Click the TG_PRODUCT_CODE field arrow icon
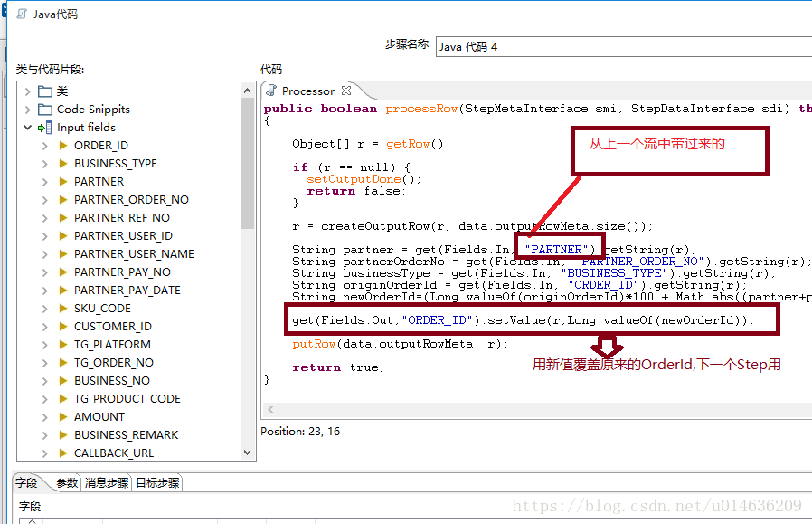The height and width of the screenshot is (524, 812). click(x=63, y=399)
